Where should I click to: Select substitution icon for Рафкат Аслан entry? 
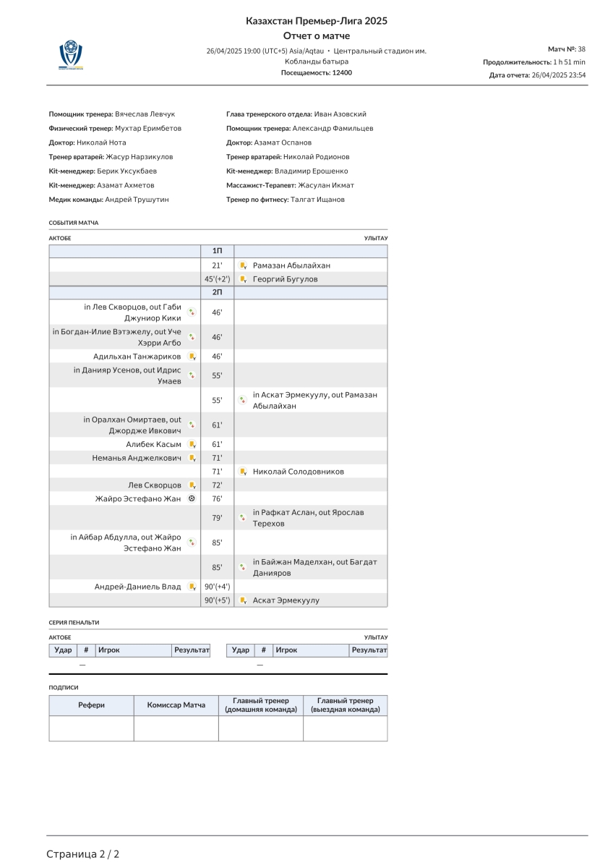point(243,518)
